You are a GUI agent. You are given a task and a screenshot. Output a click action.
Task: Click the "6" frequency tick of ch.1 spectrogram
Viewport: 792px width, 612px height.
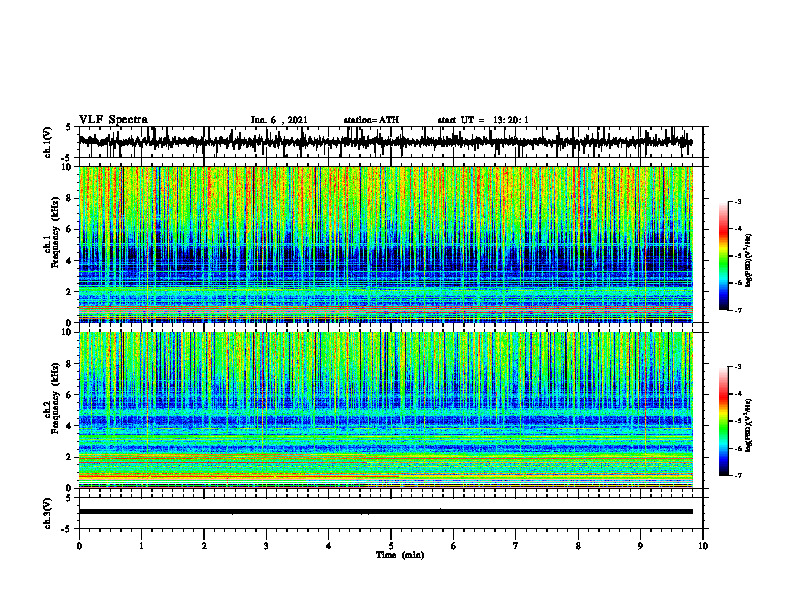tap(69, 229)
